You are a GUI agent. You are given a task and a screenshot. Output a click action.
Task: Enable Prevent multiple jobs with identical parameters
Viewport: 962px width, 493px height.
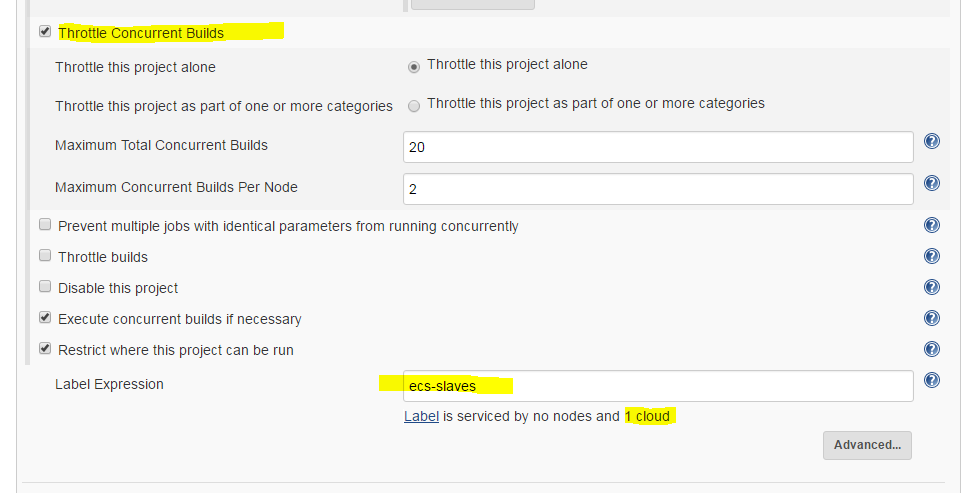(45, 225)
